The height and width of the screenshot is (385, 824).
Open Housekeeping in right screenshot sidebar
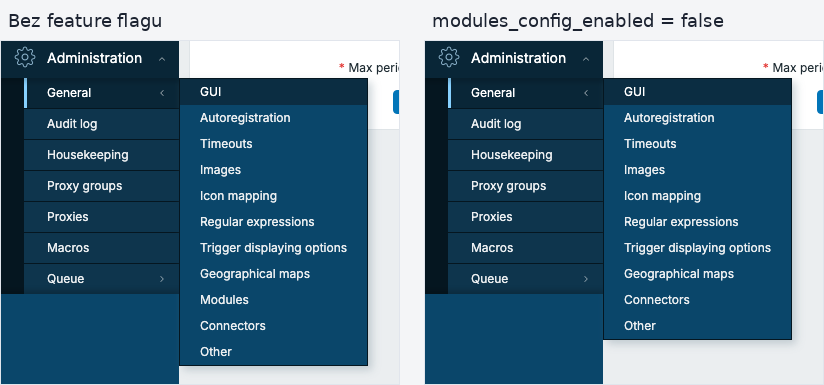coord(526,155)
